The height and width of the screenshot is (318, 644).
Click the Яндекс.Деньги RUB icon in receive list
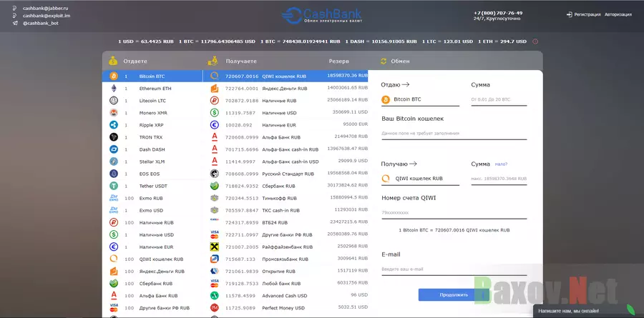(x=215, y=88)
